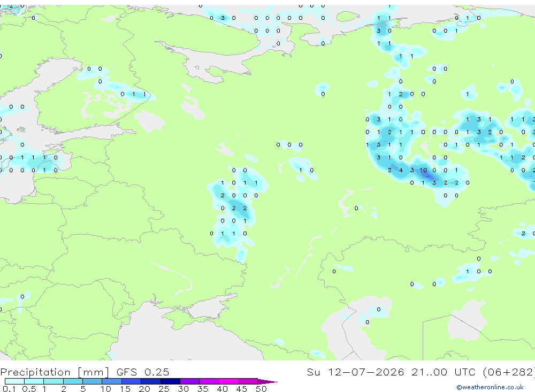Select the 0.5–1 mm legend color box
The height and width of the screenshot is (392, 535).
click(34, 381)
